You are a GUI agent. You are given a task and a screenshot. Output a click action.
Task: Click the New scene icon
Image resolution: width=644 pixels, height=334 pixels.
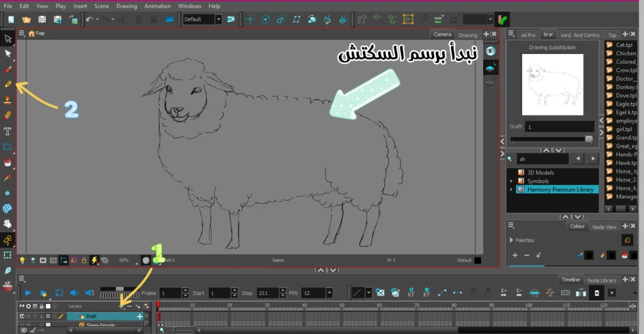tap(11, 19)
